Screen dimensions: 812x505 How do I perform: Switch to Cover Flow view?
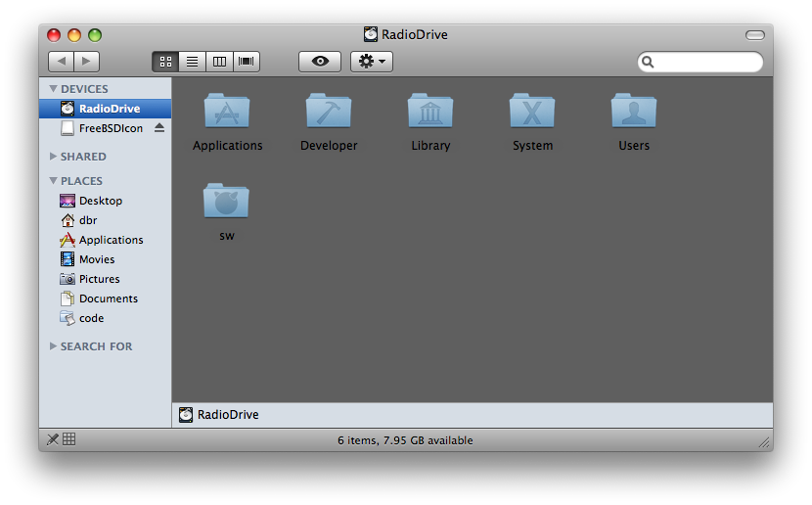click(247, 62)
